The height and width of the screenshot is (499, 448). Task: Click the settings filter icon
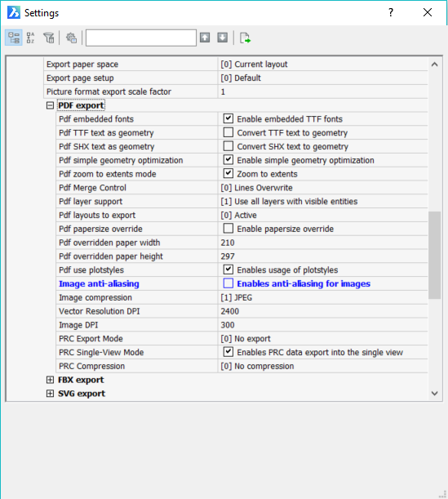tap(49, 38)
